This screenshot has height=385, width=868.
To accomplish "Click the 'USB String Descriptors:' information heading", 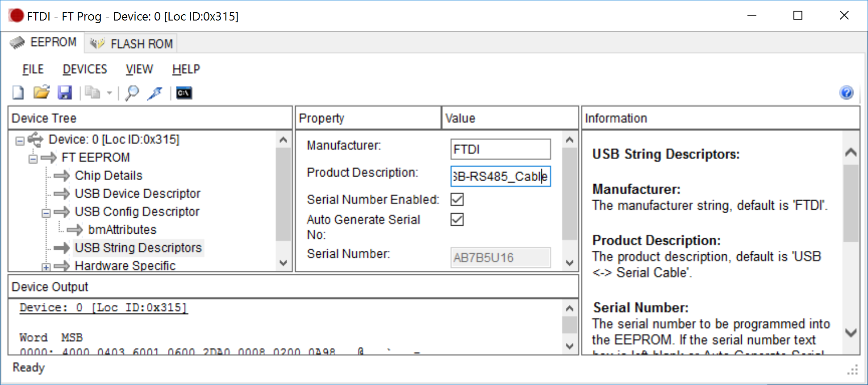I will tap(666, 154).
